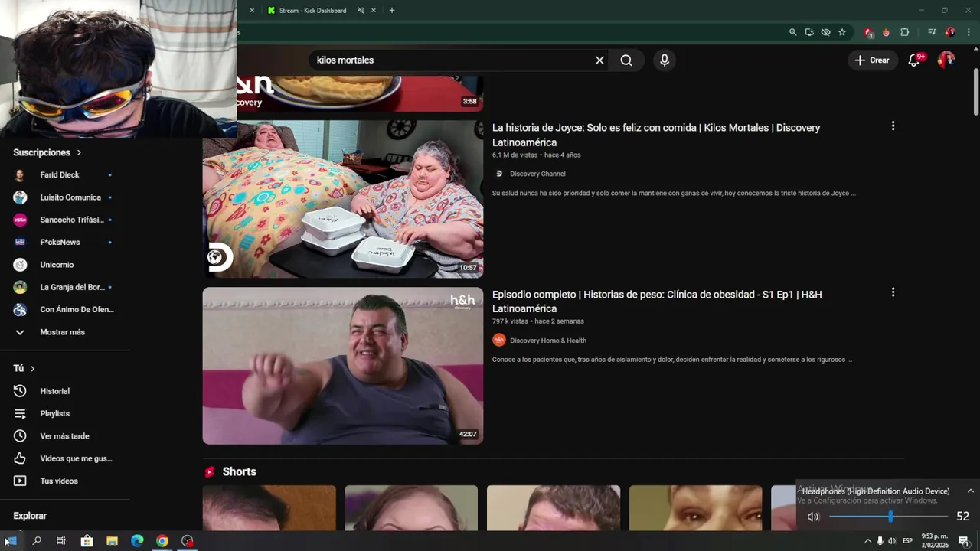Screen dimensions: 980x551
Task: Click the flame extension icon in toolbar
Action: pos(886,32)
